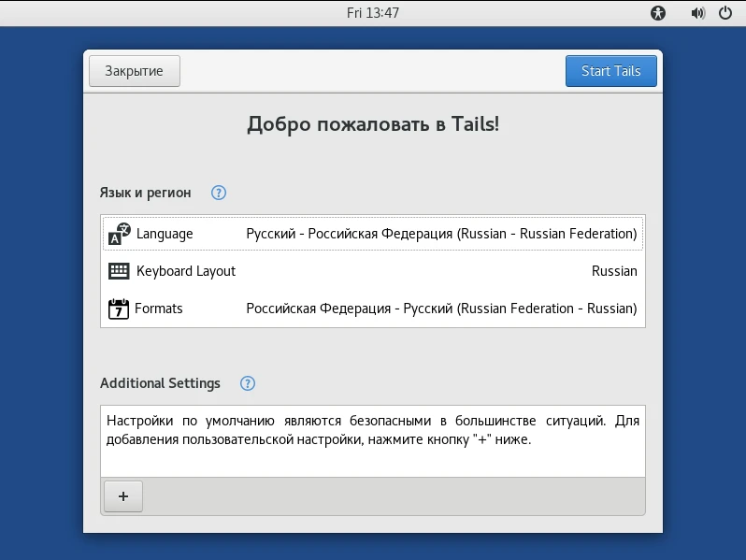Select the Language row label
Viewport: 746px width, 560px height.
pos(165,234)
